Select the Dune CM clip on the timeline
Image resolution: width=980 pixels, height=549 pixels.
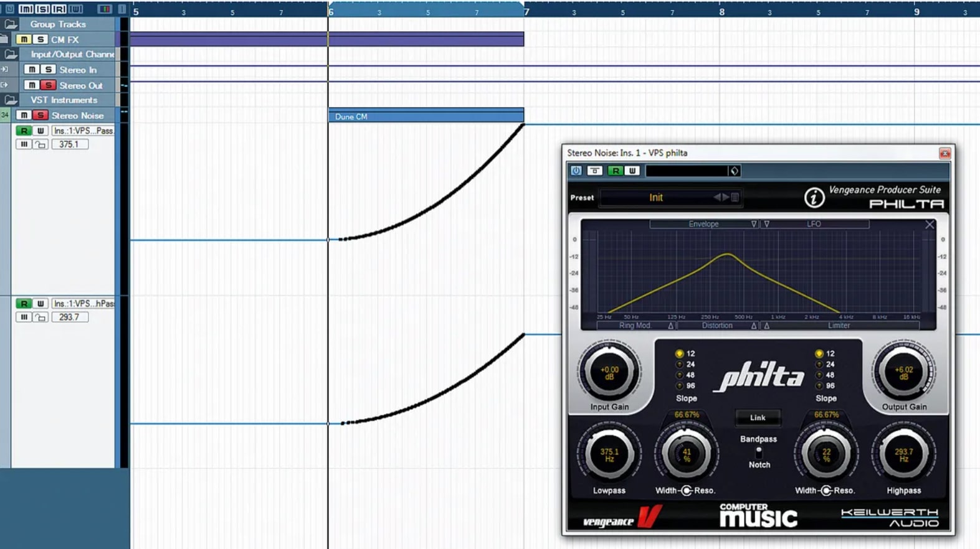point(426,116)
